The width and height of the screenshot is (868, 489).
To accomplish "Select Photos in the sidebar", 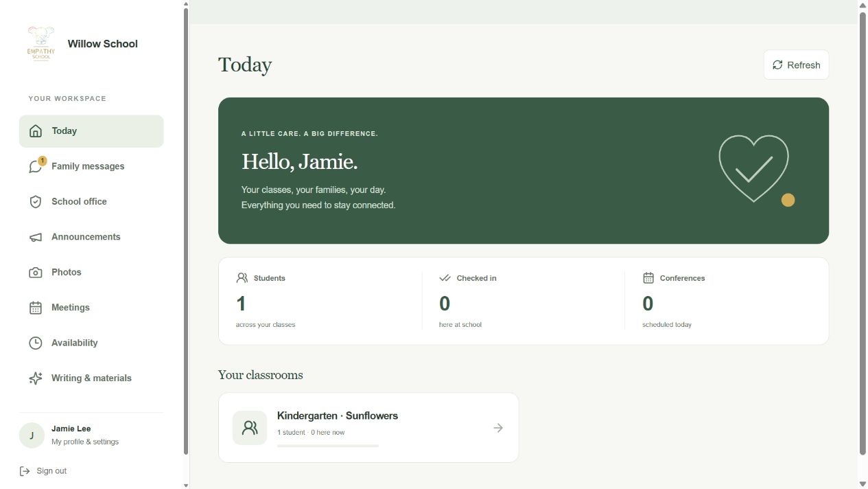I will tap(91, 273).
